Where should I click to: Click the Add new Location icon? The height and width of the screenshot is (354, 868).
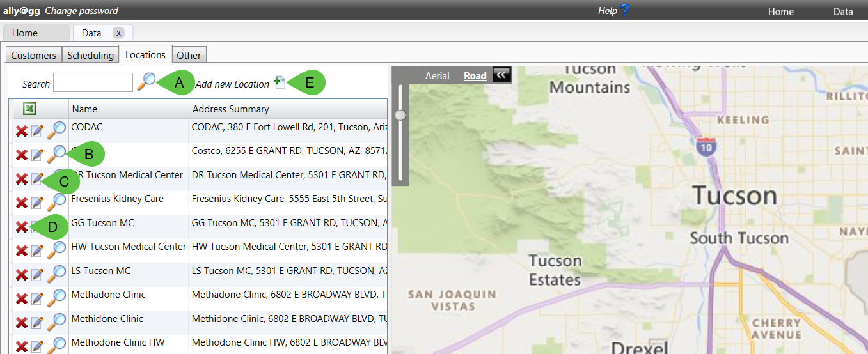click(280, 82)
